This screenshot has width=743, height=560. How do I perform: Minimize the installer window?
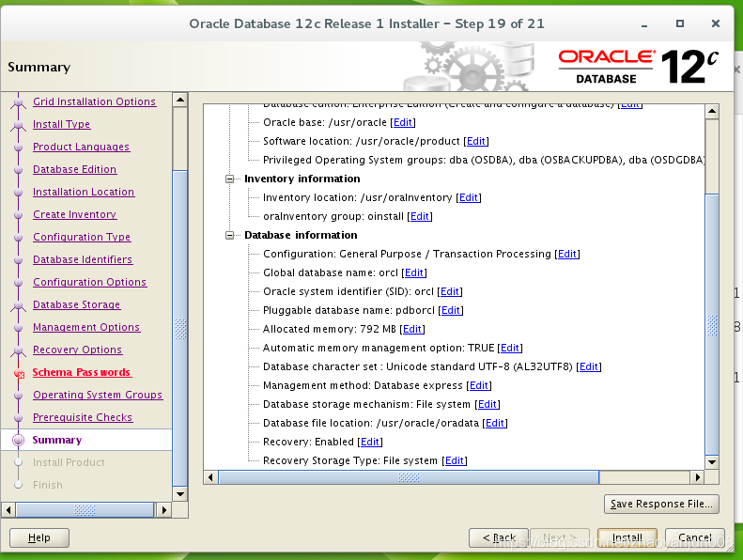click(644, 25)
